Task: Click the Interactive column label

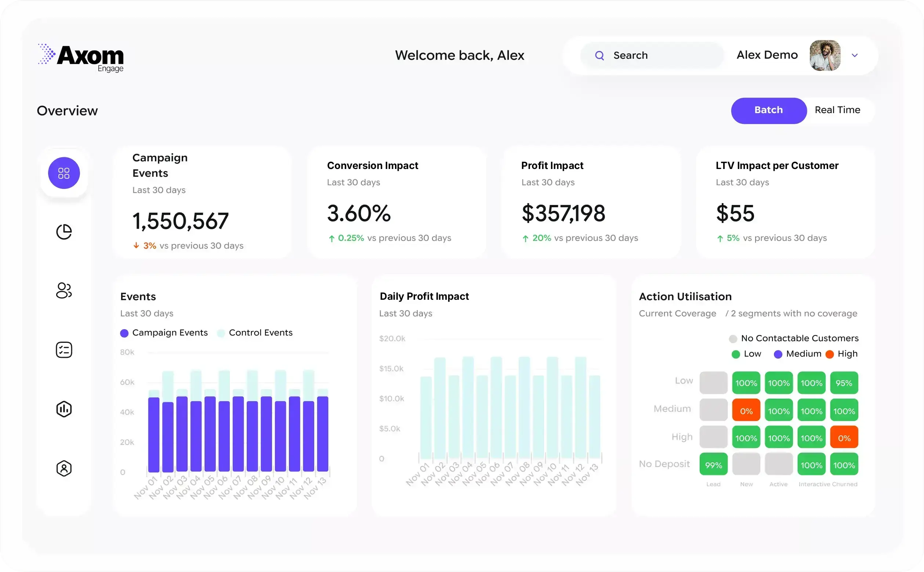Action: click(814, 484)
